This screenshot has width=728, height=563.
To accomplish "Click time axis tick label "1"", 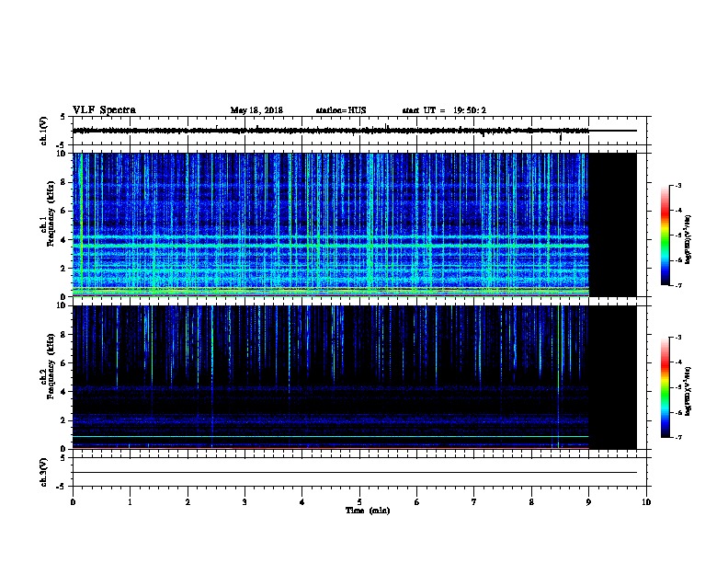I will pos(130,501).
